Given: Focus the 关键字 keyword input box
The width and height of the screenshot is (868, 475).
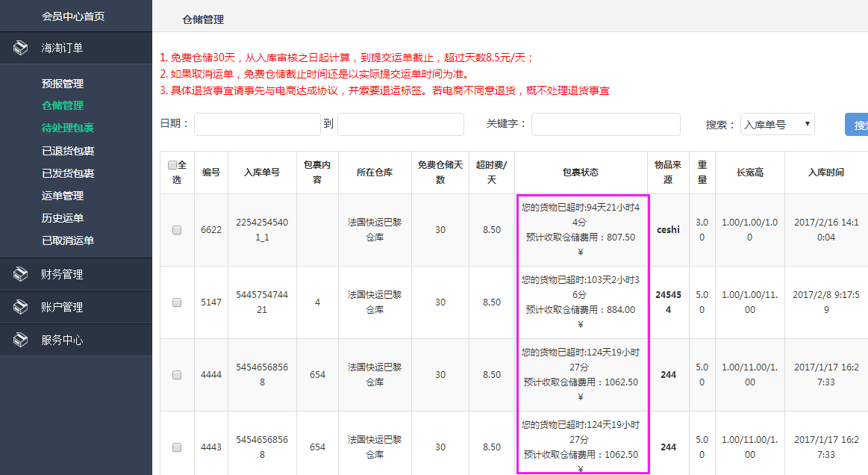Looking at the screenshot, I should (x=605, y=124).
